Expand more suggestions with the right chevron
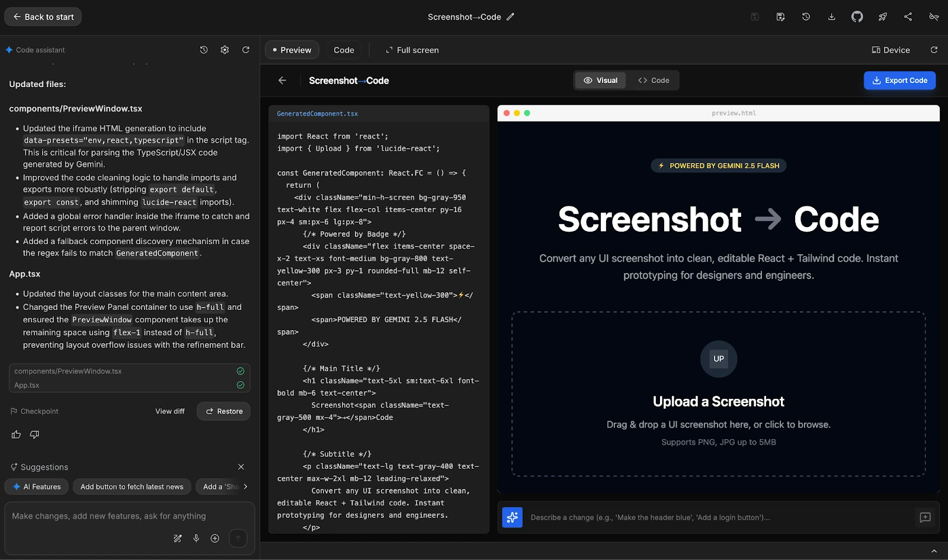 point(245,486)
